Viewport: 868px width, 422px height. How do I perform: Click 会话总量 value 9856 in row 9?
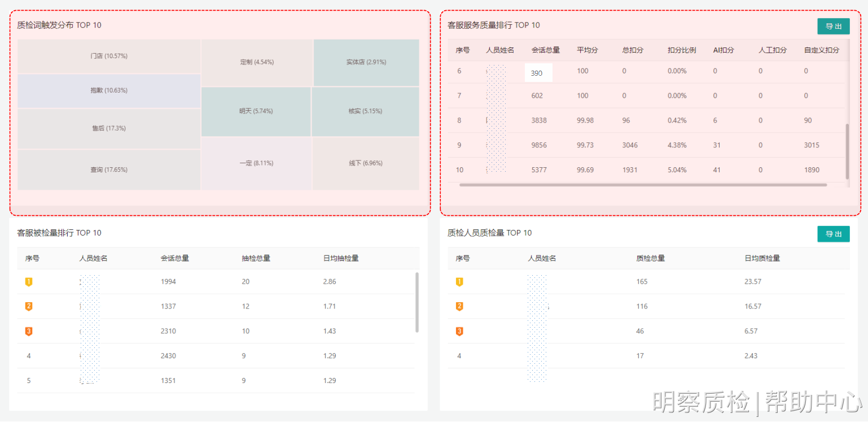539,145
